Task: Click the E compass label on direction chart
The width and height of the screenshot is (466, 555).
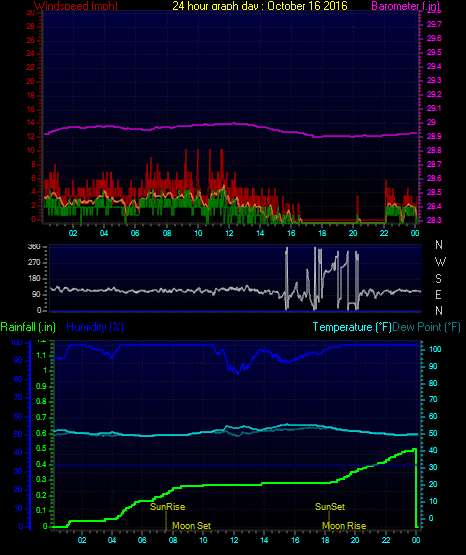Action: pos(438,294)
